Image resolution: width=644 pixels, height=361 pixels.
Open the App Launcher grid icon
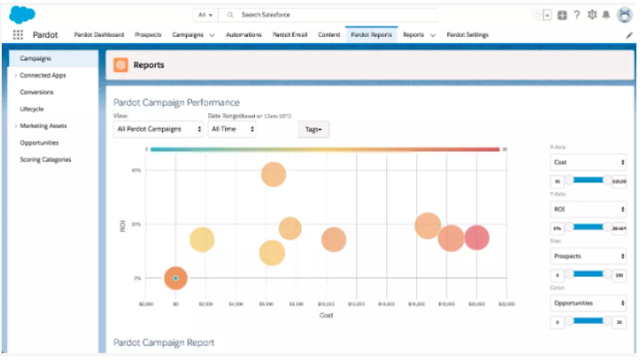tap(18, 35)
